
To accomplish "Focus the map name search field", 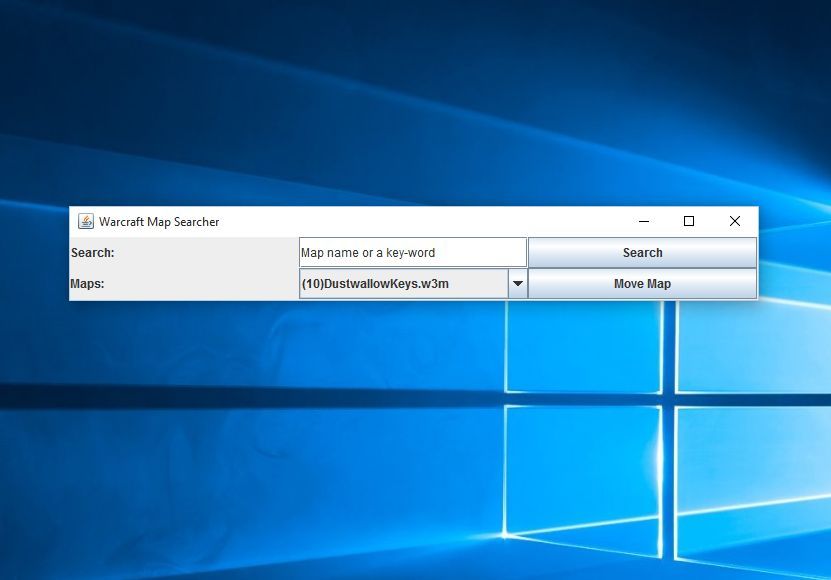I will (x=413, y=252).
